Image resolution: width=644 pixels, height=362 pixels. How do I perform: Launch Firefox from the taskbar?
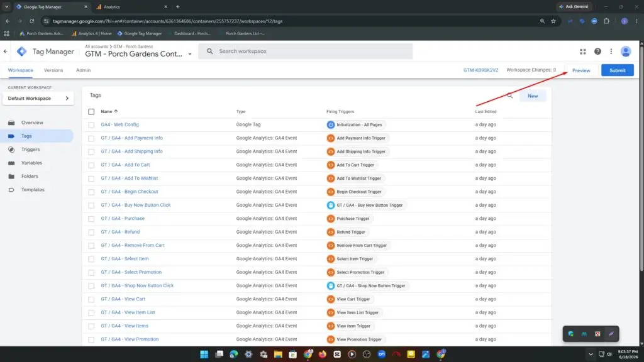coord(323,354)
